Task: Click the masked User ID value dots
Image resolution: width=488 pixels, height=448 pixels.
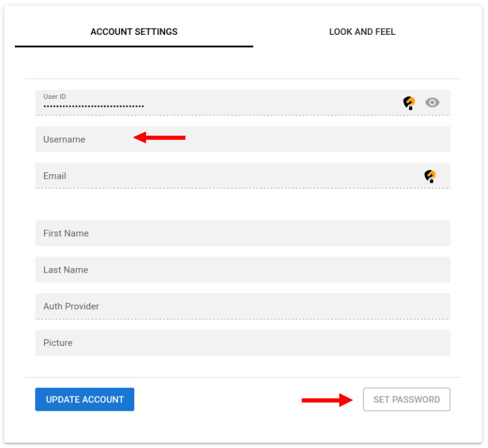Action: (93, 106)
